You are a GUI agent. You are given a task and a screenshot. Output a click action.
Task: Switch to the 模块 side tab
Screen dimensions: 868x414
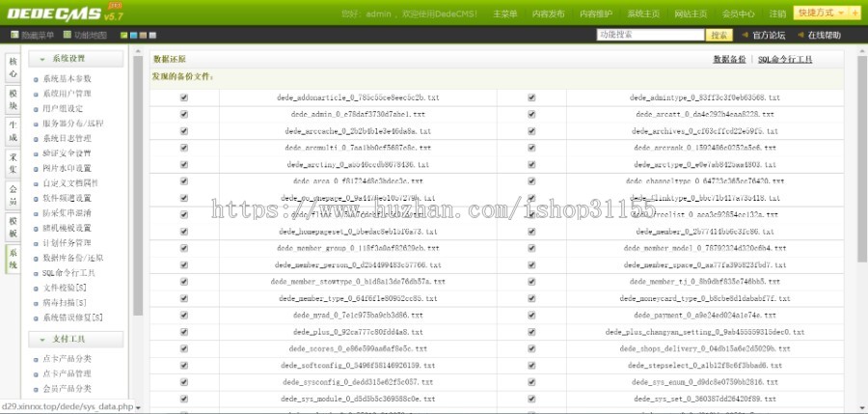pyautogui.click(x=13, y=99)
